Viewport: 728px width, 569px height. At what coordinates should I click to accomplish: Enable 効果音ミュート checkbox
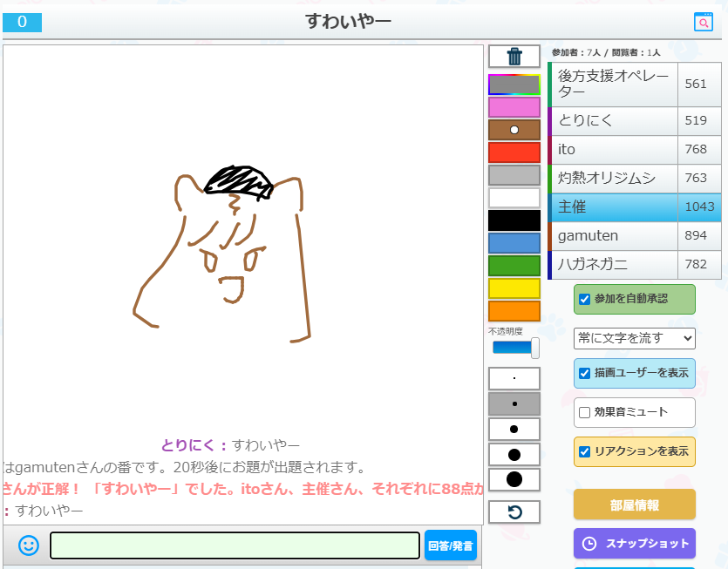[585, 412]
